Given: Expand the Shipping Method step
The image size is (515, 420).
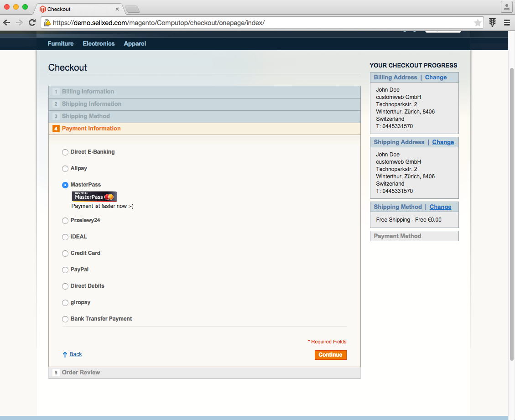Looking at the screenshot, I should [204, 117].
